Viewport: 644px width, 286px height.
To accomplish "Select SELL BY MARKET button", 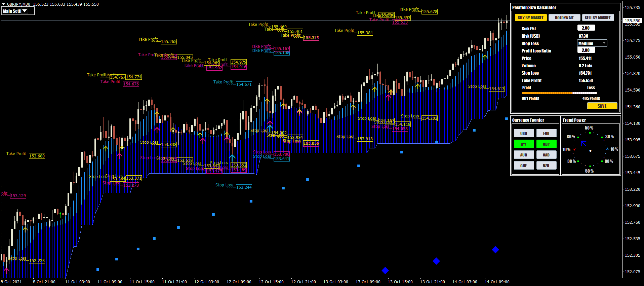I will [598, 17].
